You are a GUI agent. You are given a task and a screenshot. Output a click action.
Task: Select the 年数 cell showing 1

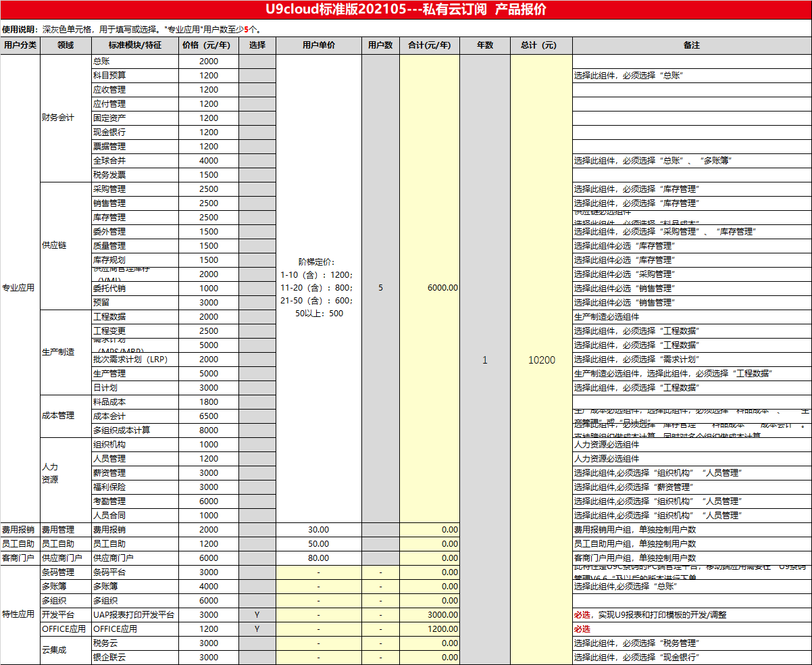(x=484, y=360)
